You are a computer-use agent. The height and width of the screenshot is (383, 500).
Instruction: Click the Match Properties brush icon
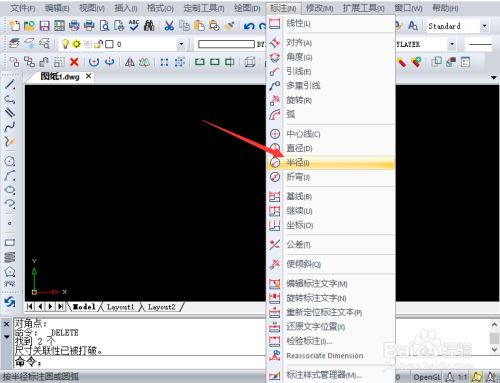click(229, 26)
